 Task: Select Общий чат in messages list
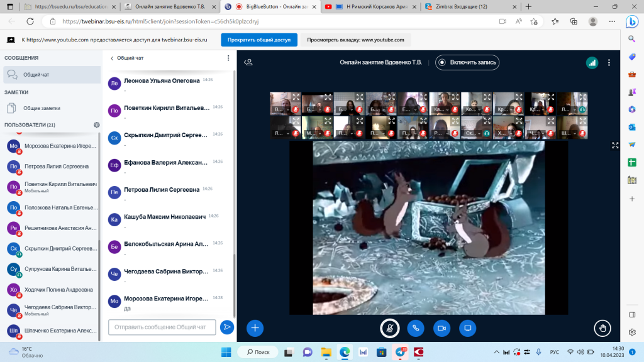[x=52, y=75]
